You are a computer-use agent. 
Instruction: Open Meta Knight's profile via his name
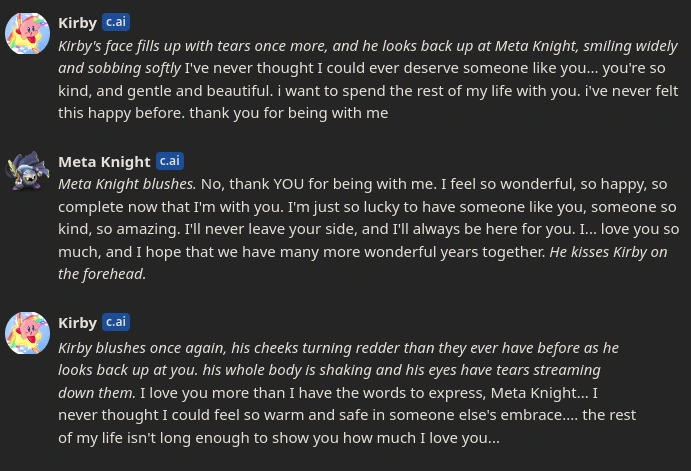pyautogui.click(x=104, y=161)
